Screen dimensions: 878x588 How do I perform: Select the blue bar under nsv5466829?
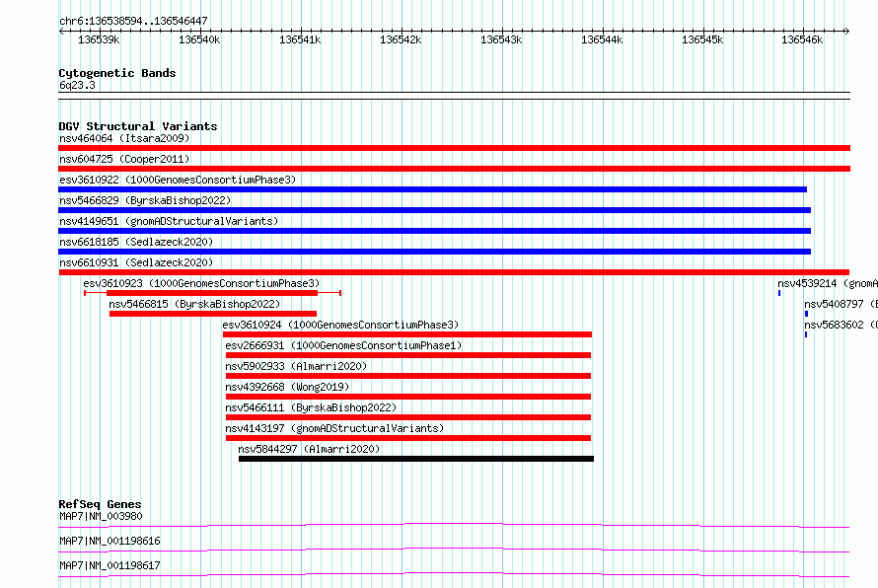click(434, 210)
